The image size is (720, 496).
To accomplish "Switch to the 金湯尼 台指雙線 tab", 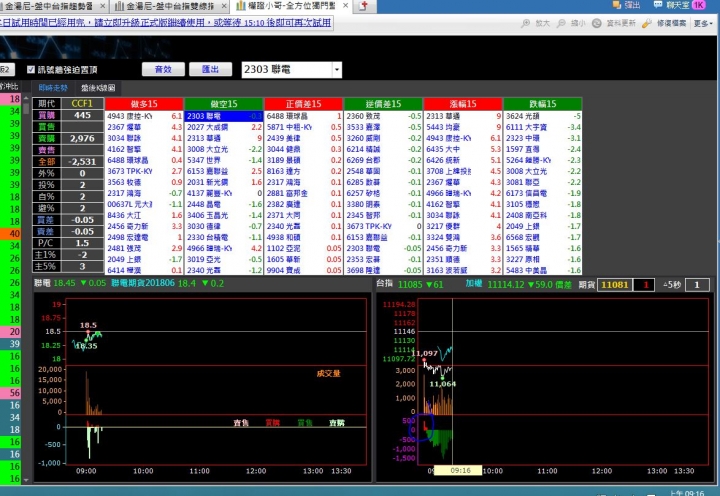I will [x=171, y=6].
